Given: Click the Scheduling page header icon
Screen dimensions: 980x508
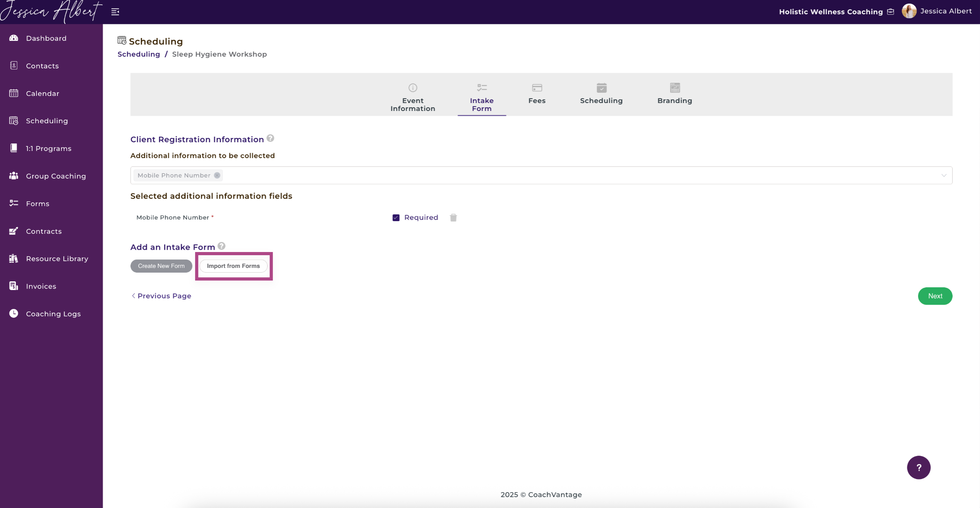Looking at the screenshot, I should pos(122,40).
